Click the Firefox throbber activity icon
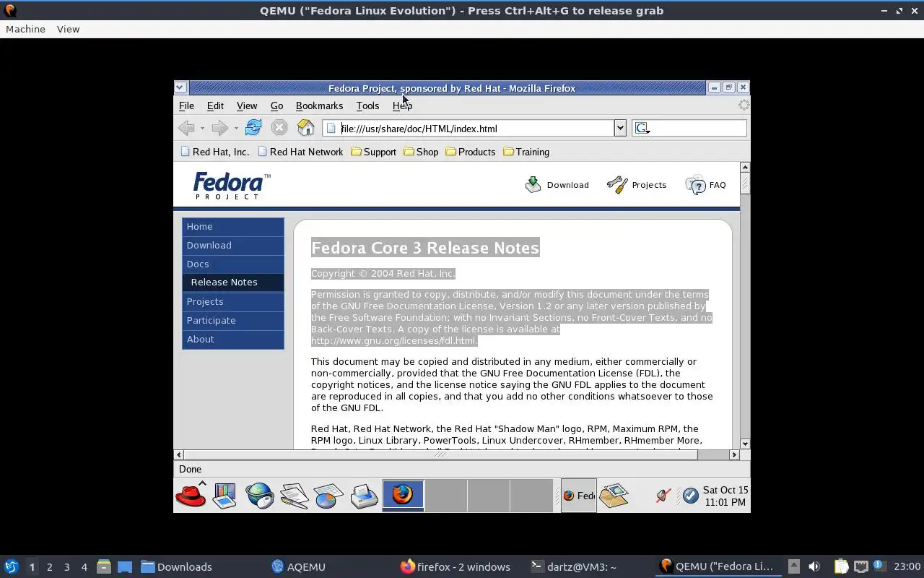Viewport: 924px width, 578px height. tap(744, 105)
